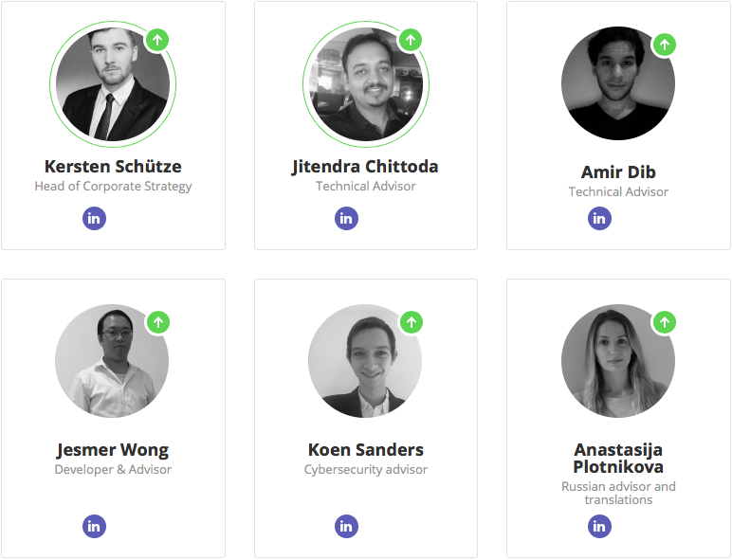This screenshot has height=560, width=732.
Task: Select Kersten Schütze's profile photo
Action: (x=113, y=84)
